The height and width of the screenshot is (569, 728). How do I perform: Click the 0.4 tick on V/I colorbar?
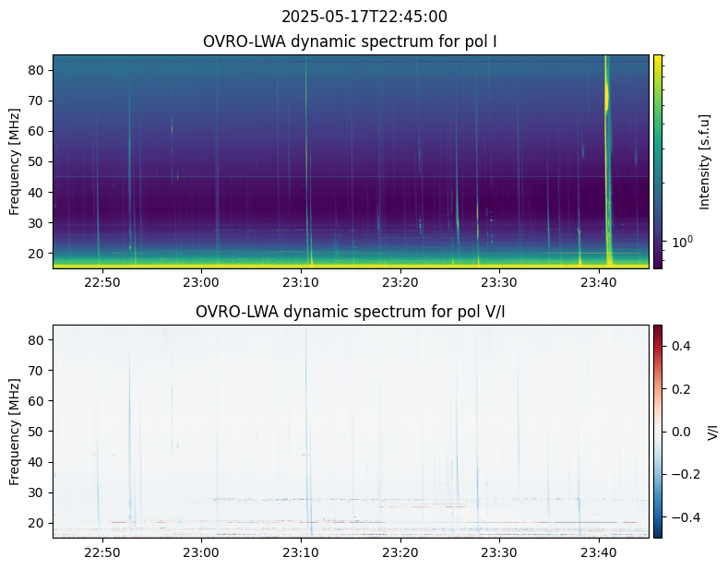click(x=679, y=345)
